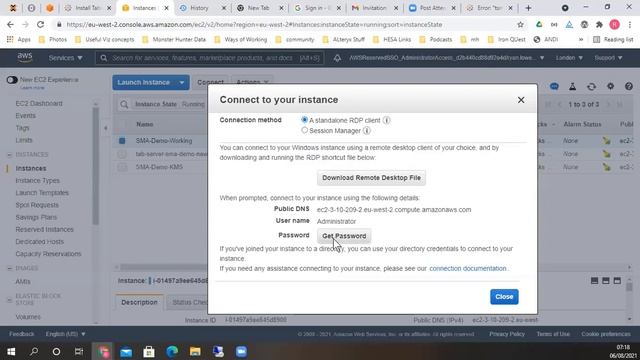Viewport: 640px width, 360px height.
Task: Show info for standalone RDP client
Action: pyautogui.click(x=387, y=120)
